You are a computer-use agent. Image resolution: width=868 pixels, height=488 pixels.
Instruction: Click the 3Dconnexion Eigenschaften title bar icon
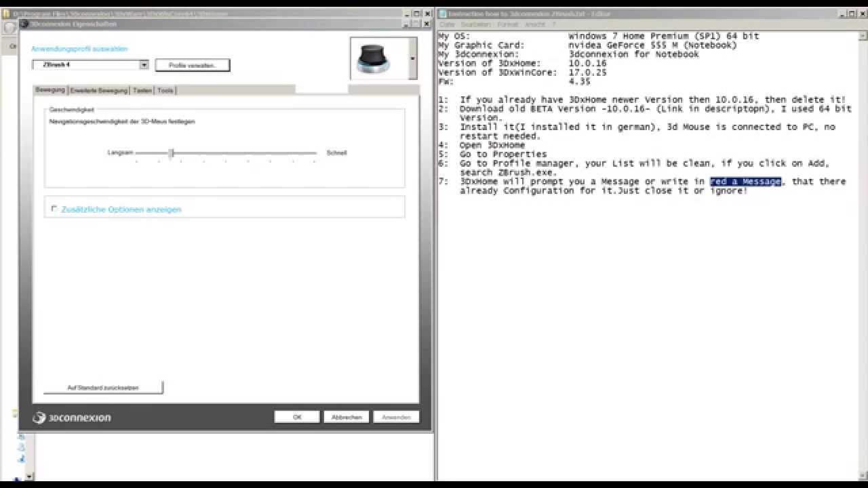24,24
